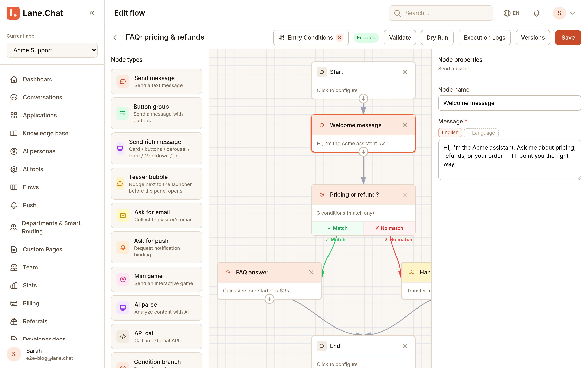The image size is (588, 368).
Task: Open the Current app dropdown Acme Support
Action: (x=52, y=50)
